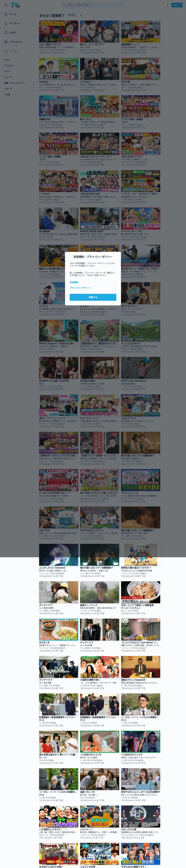186x868 pixels.
Task: Click まもなく配信終了 heading
Action: point(52,15)
